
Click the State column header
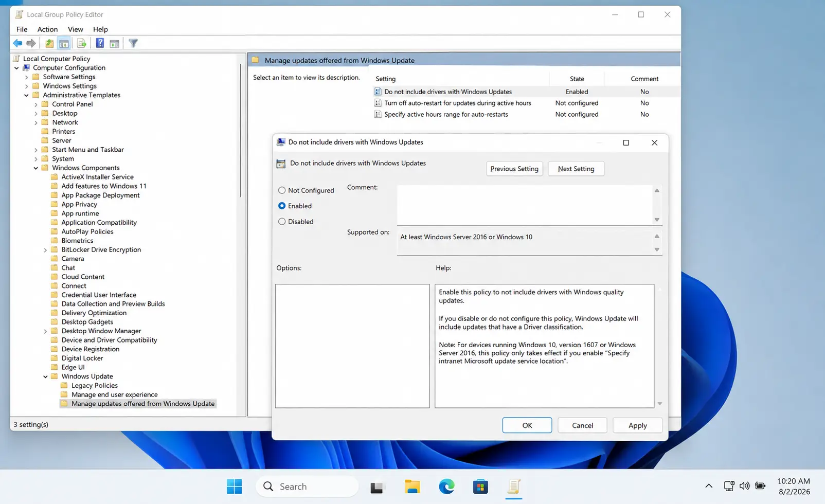click(577, 79)
